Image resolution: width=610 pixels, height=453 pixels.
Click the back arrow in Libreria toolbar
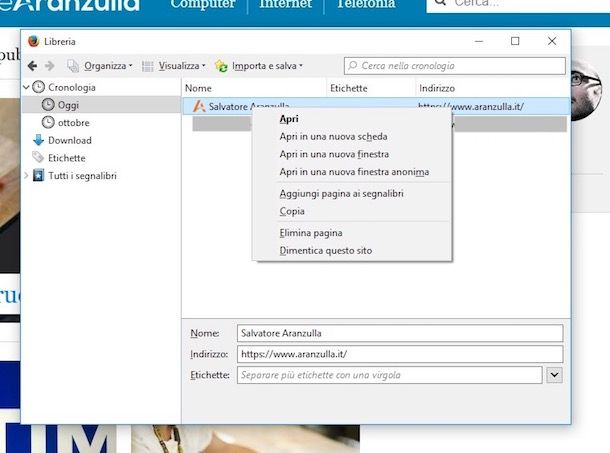tap(32, 66)
